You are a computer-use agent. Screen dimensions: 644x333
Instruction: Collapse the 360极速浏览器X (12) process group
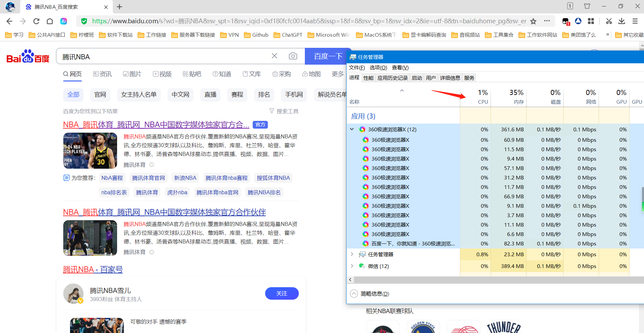(352, 129)
